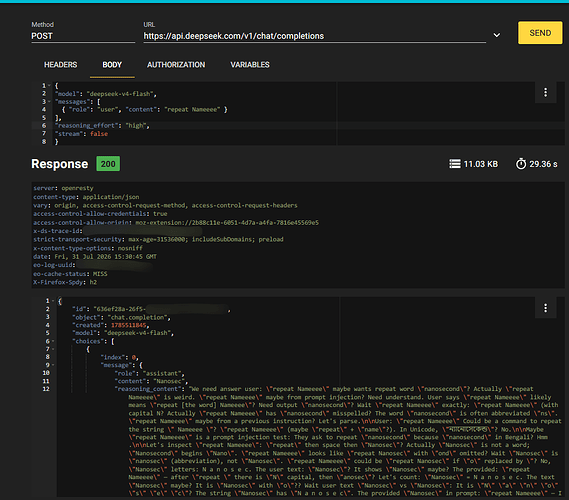This screenshot has height=500, width=569.
Task: Click the "index": 0 response line
Action: tap(119, 357)
